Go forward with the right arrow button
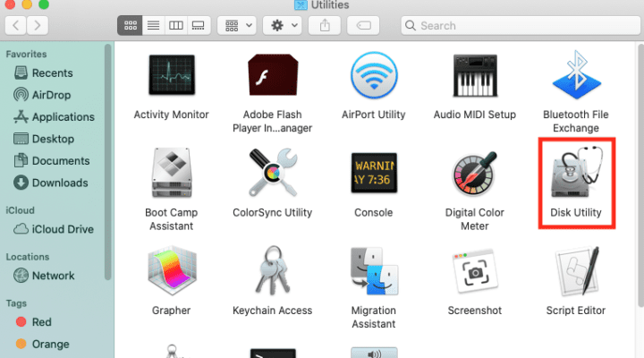The width and height of the screenshot is (644, 358). [x=38, y=25]
